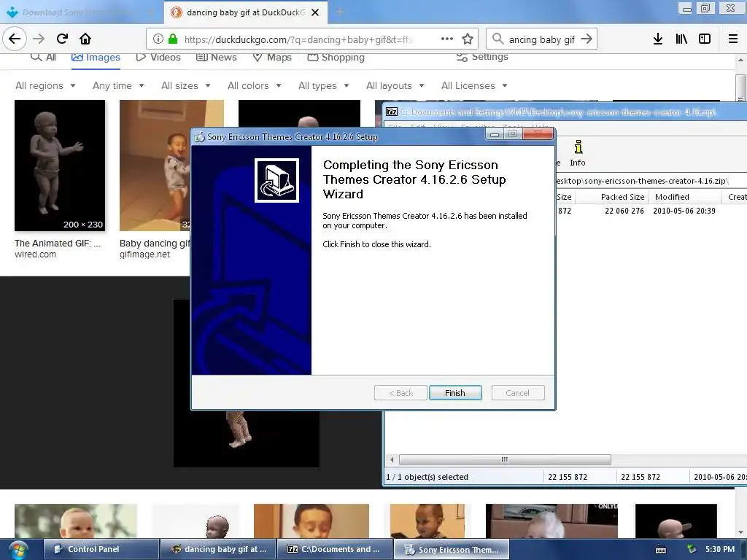Open Control Panel from the taskbar

point(101,550)
